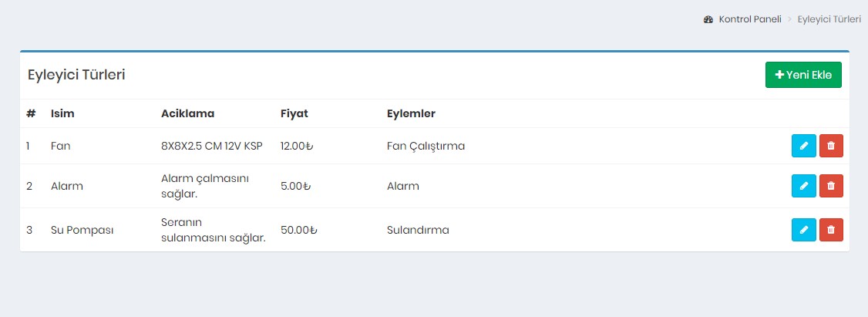The image size is (868, 317).
Task: Click the Sulandırma action text
Action: click(418, 230)
